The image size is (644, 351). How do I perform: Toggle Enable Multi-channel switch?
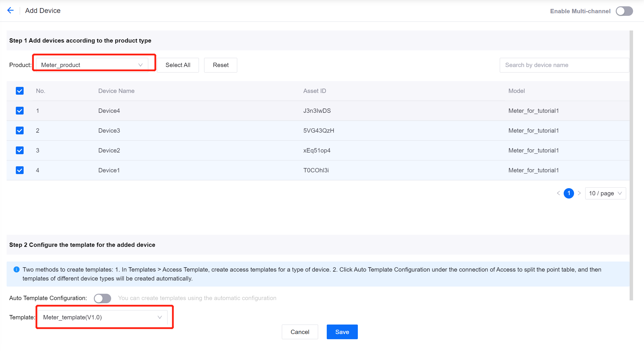coord(624,11)
